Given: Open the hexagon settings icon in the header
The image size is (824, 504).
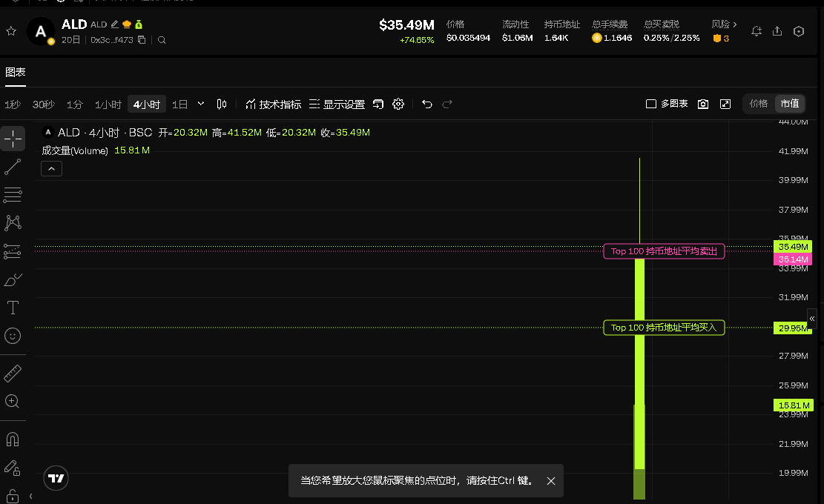Looking at the screenshot, I should tap(799, 31).
